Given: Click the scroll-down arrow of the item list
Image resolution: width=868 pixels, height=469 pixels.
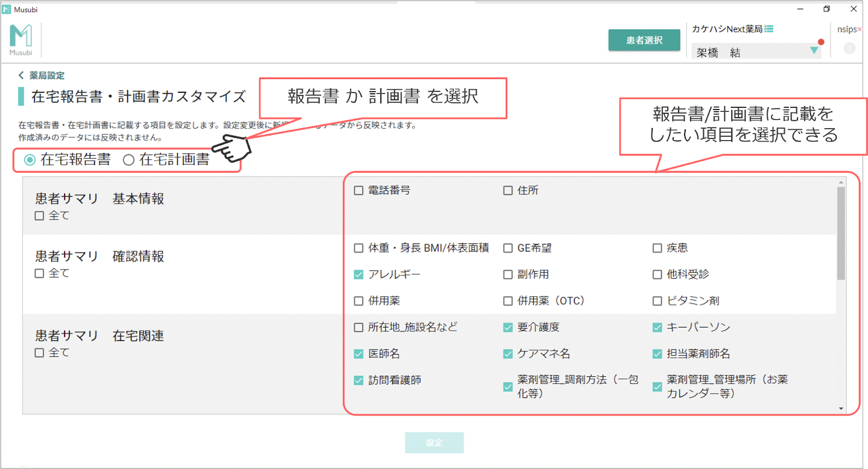Looking at the screenshot, I should click(x=841, y=408).
